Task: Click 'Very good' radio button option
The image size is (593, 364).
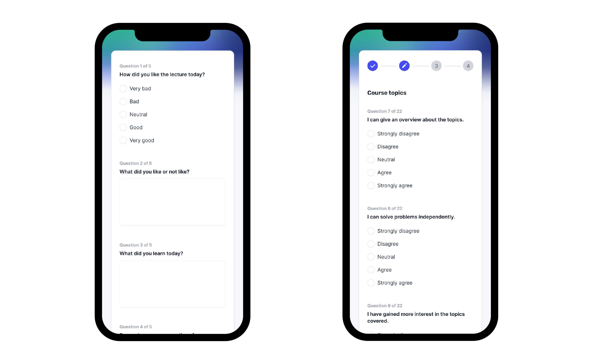Action: click(123, 140)
